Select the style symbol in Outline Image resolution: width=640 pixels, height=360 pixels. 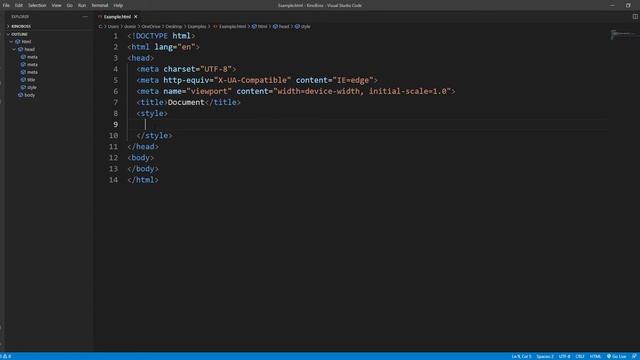tap(32, 87)
